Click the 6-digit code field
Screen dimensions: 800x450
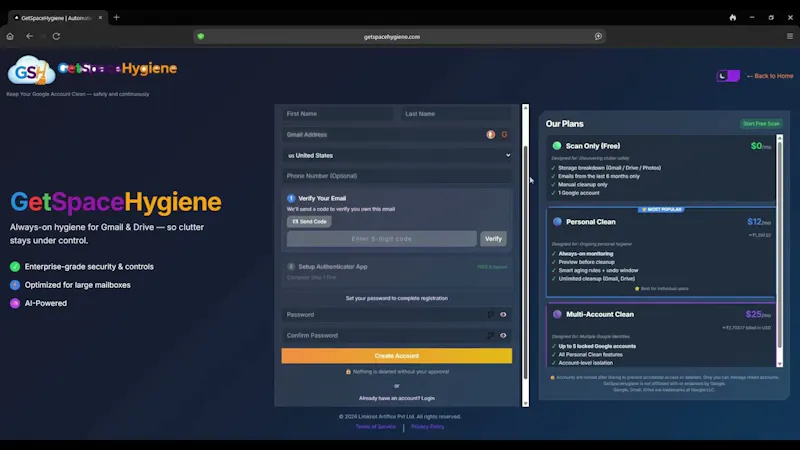[x=382, y=239]
